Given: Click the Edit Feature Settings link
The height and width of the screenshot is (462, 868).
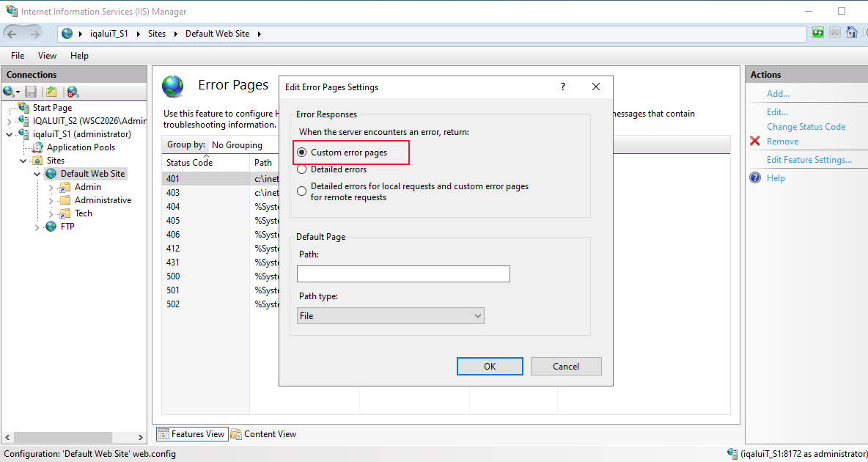Looking at the screenshot, I should tap(809, 160).
